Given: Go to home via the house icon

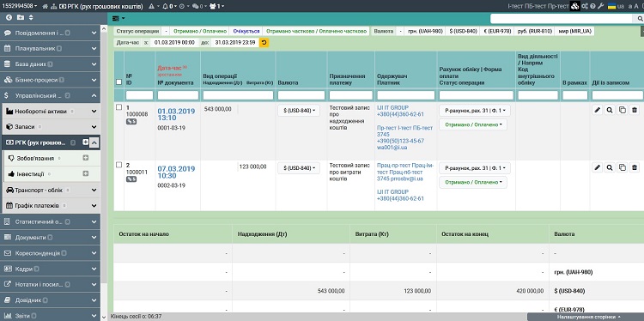Looking at the screenshot, I should click(x=46, y=7).
